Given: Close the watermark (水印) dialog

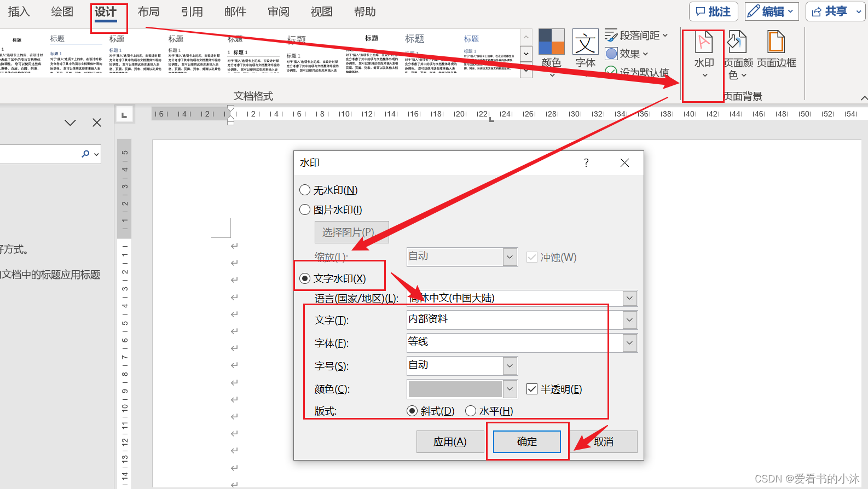Looking at the screenshot, I should point(624,163).
